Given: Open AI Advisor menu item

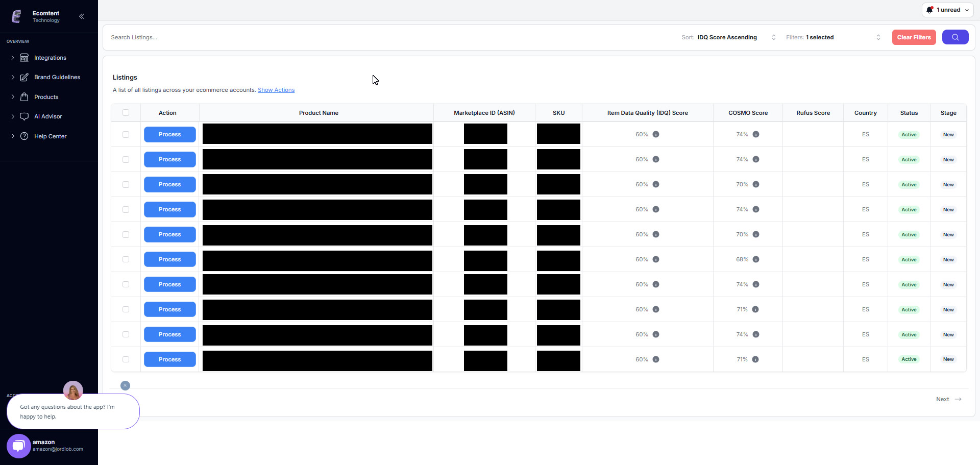Looking at the screenshot, I should click(x=49, y=116).
